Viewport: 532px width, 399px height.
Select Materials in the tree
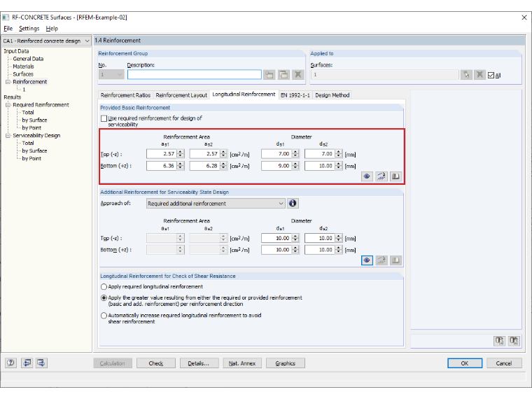click(x=23, y=66)
